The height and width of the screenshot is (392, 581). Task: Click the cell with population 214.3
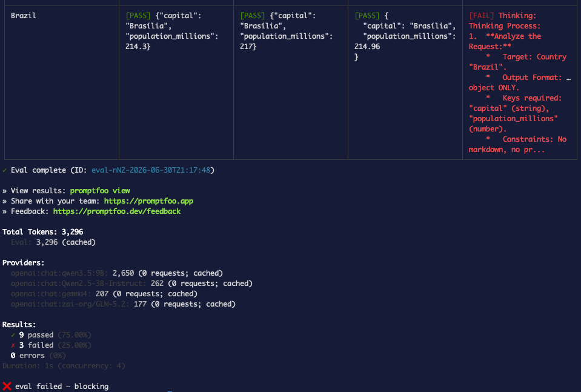point(176,82)
